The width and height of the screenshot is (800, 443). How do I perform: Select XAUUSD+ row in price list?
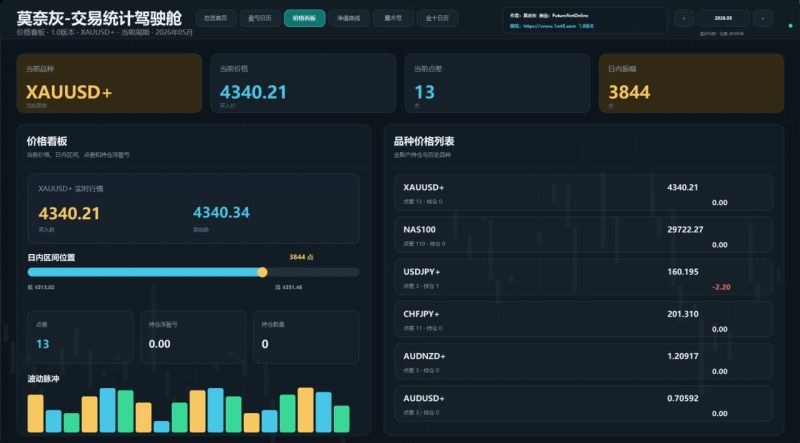pyautogui.click(x=584, y=192)
